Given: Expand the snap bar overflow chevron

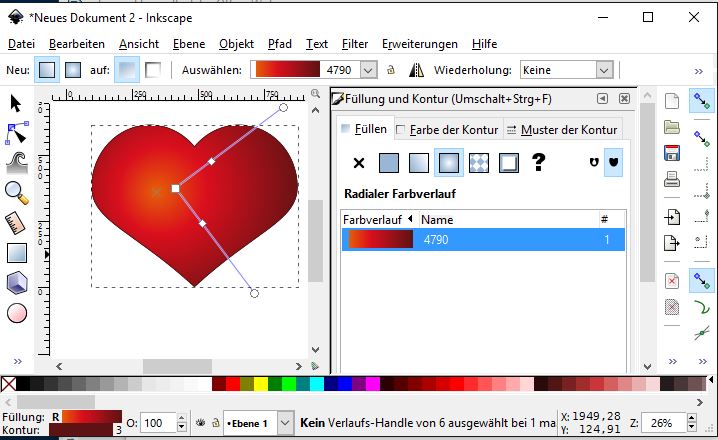Looking at the screenshot, I should 702,361.
